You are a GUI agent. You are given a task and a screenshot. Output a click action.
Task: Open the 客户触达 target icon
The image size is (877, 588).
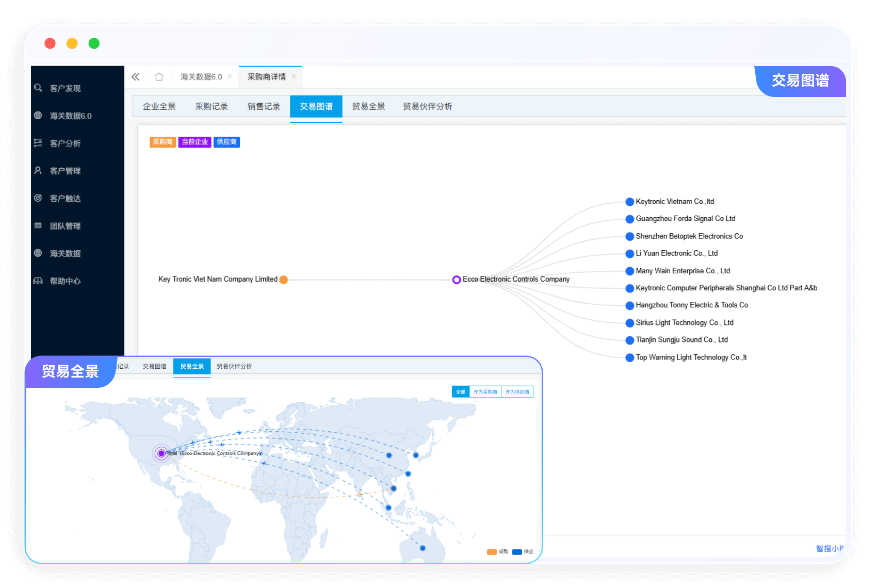coord(38,198)
